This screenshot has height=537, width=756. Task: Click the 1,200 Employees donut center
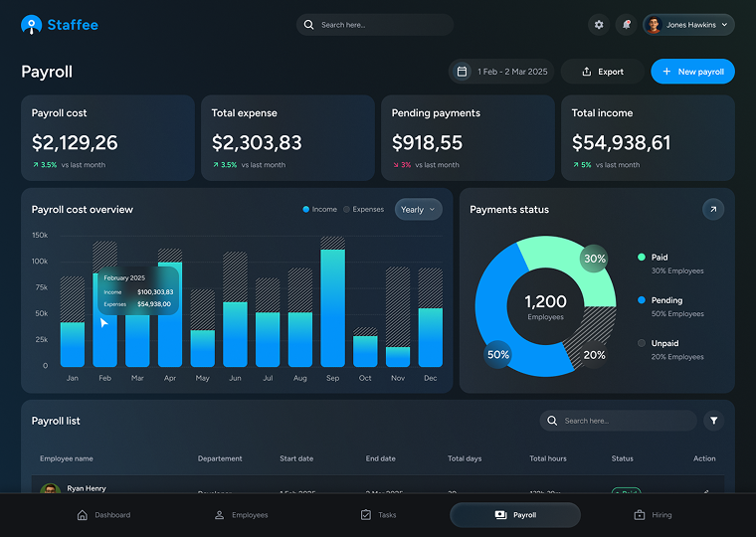(x=545, y=306)
